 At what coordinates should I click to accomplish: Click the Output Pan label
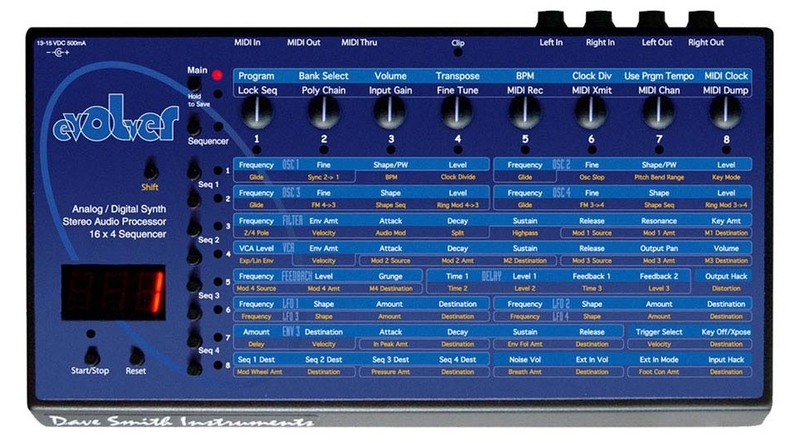(659, 249)
